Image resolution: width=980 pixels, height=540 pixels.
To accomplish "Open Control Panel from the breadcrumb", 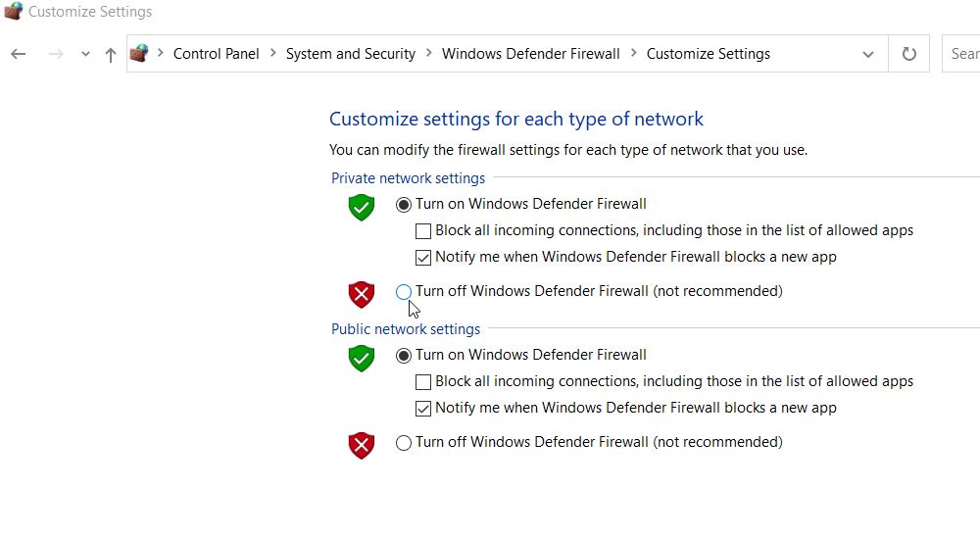I will click(x=217, y=54).
